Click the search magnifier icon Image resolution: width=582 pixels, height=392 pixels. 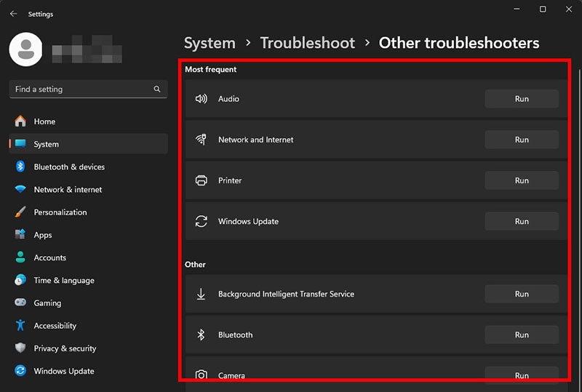157,89
